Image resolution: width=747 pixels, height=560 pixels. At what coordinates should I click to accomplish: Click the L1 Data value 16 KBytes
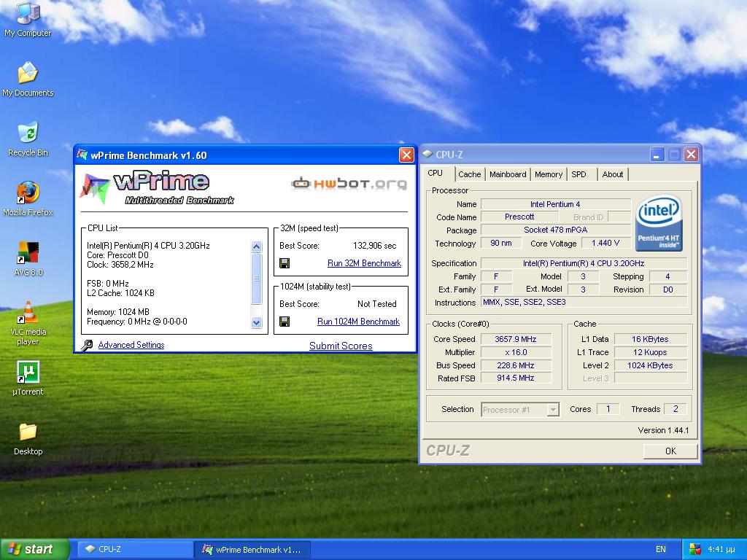pyautogui.click(x=650, y=339)
